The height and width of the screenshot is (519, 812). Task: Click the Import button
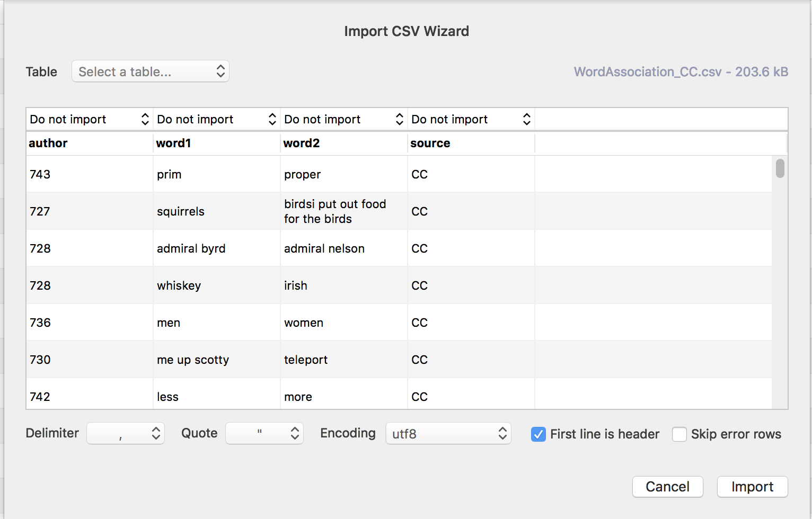(x=752, y=486)
